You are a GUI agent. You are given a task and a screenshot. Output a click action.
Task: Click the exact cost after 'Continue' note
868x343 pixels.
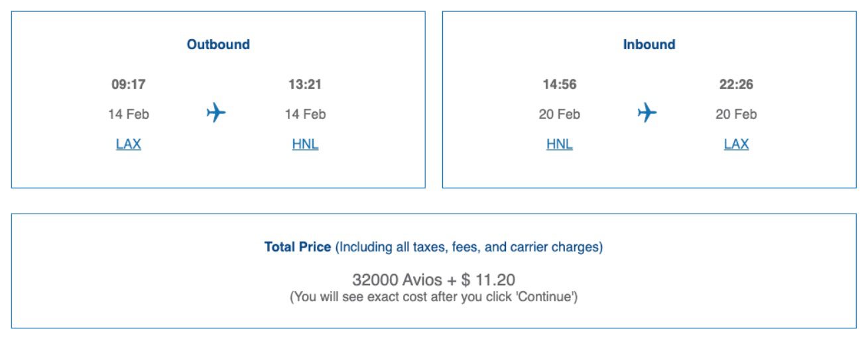click(x=434, y=297)
